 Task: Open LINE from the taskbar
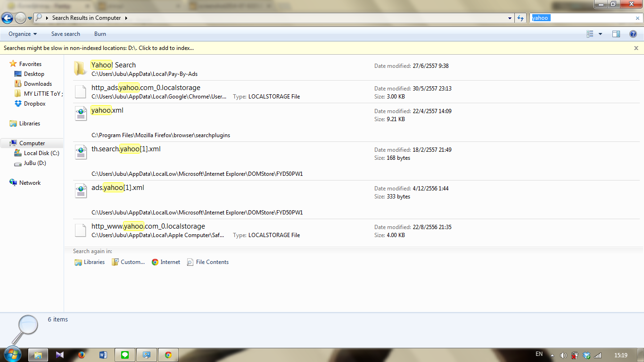point(125,355)
